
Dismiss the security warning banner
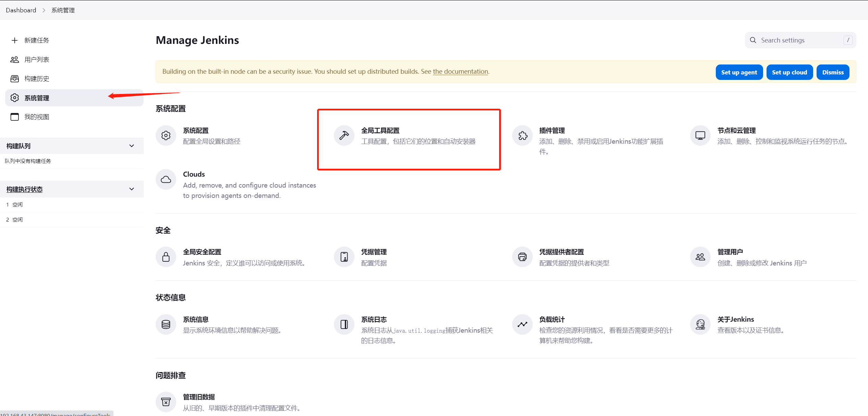click(833, 72)
